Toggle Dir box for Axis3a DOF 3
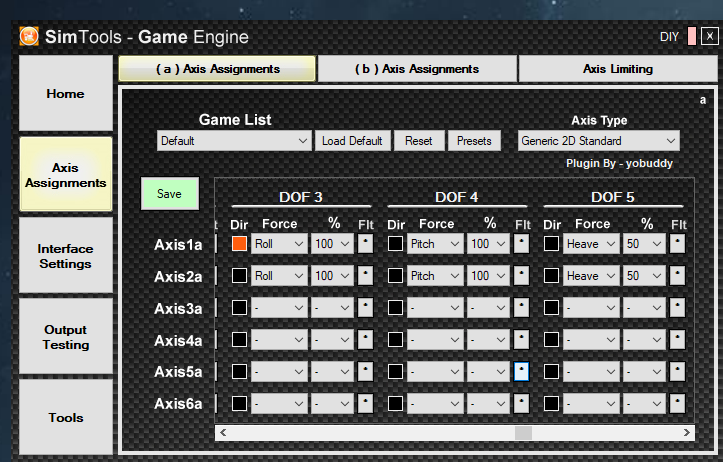723x462 pixels. coord(239,308)
